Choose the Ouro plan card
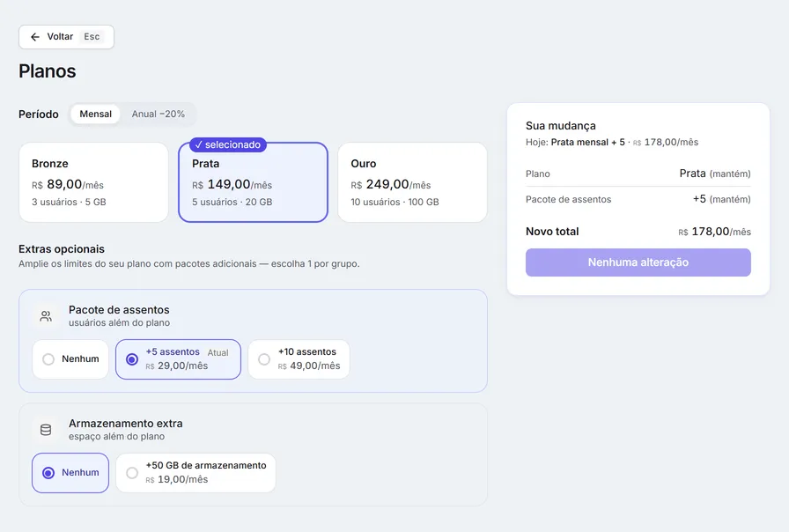The width and height of the screenshot is (789, 532). click(x=413, y=182)
